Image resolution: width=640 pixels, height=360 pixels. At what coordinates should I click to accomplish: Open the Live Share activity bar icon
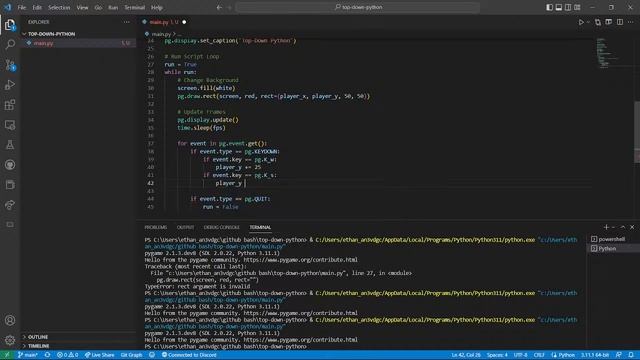[x=10, y=205]
